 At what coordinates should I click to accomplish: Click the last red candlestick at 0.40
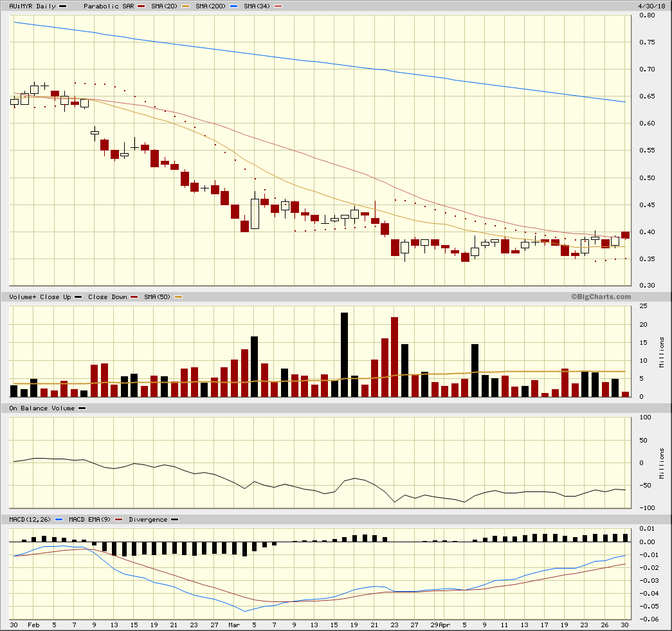[625, 235]
